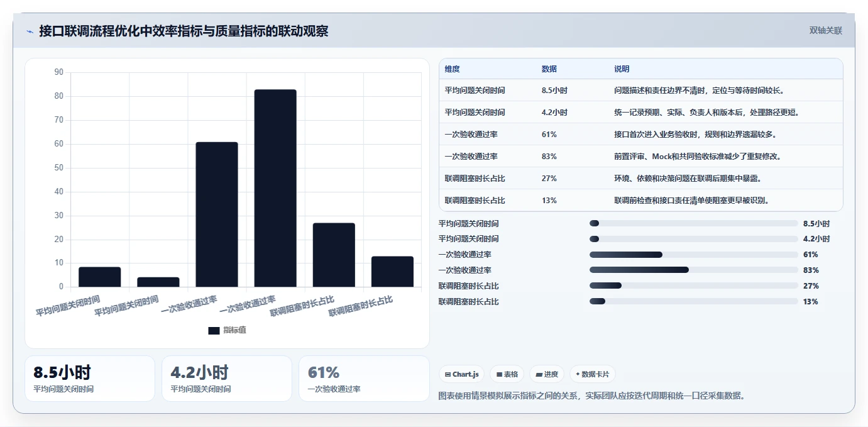The image size is (868, 427).
Task: Click the description starting 统一记录预期
Action: coord(706,113)
